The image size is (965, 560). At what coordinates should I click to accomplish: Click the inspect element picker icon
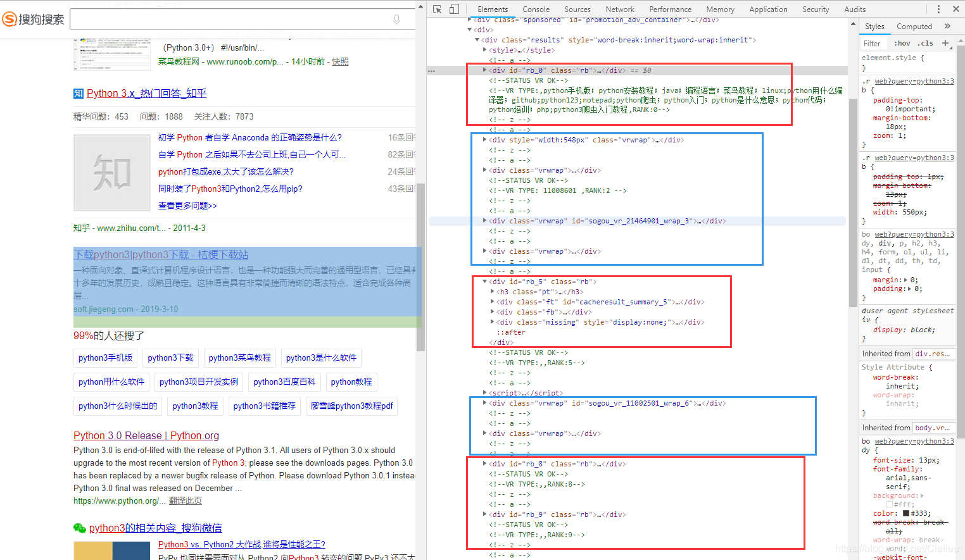pyautogui.click(x=437, y=9)
